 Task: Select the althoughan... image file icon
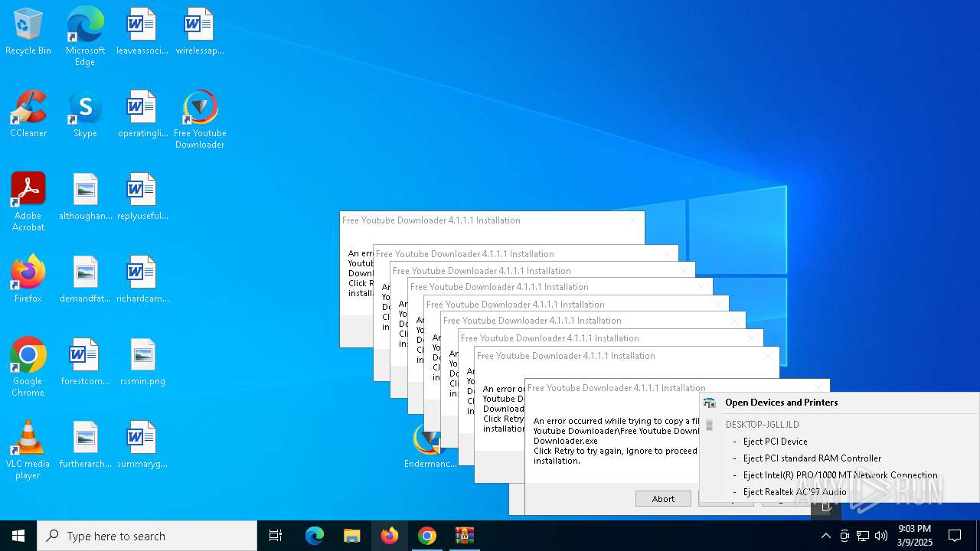tap(85, 197)
